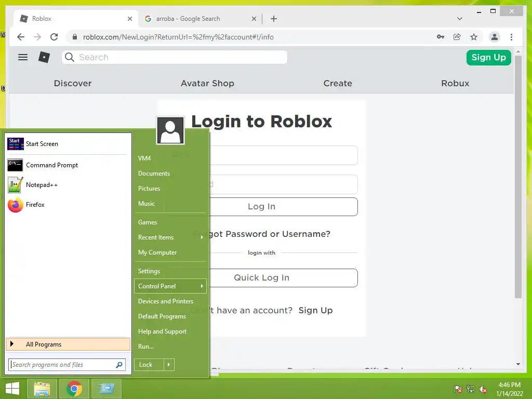532x399 pixels.
Task: Go to the Discover section
Action: [73, 84]
